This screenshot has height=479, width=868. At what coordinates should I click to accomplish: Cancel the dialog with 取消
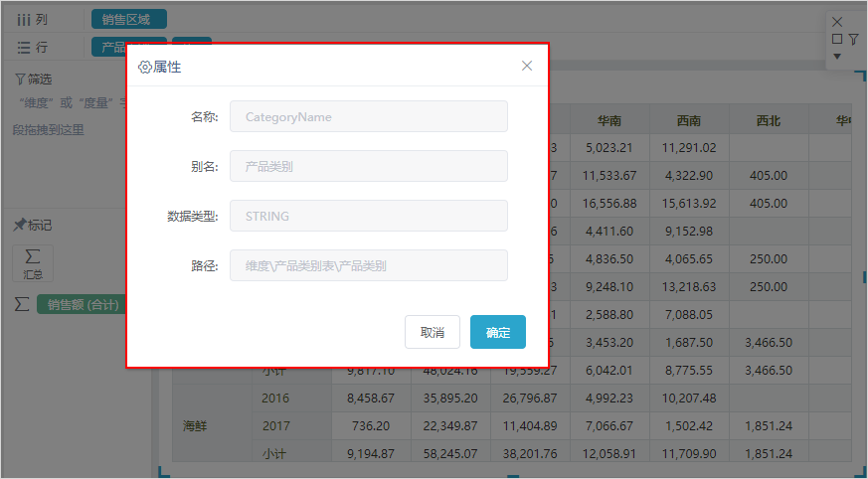pos(433,332)
